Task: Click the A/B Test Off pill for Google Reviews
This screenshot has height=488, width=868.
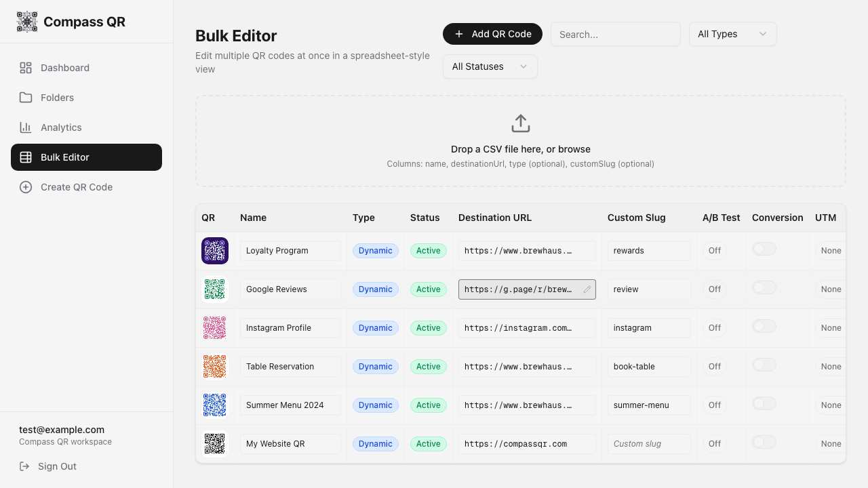Action: tap(715, 289)
